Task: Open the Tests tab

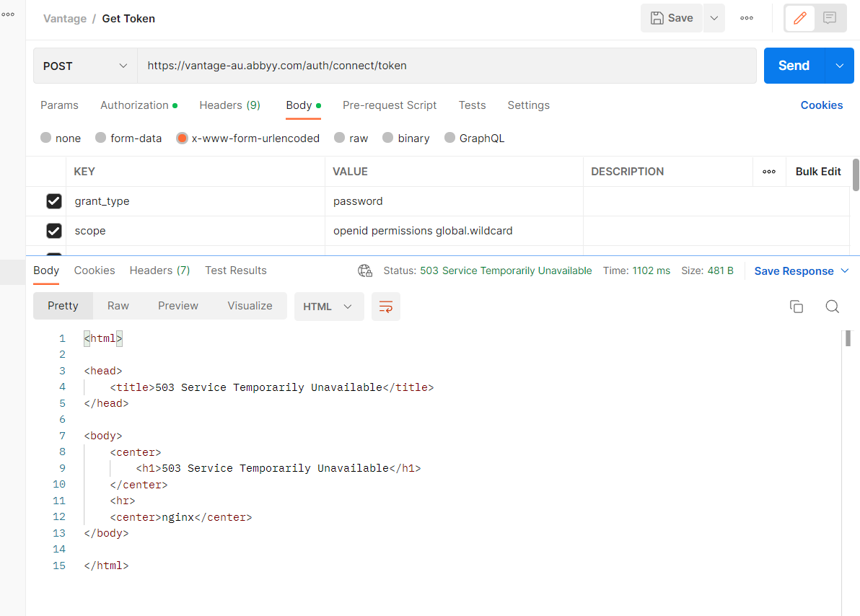Action: pos(473,105)
